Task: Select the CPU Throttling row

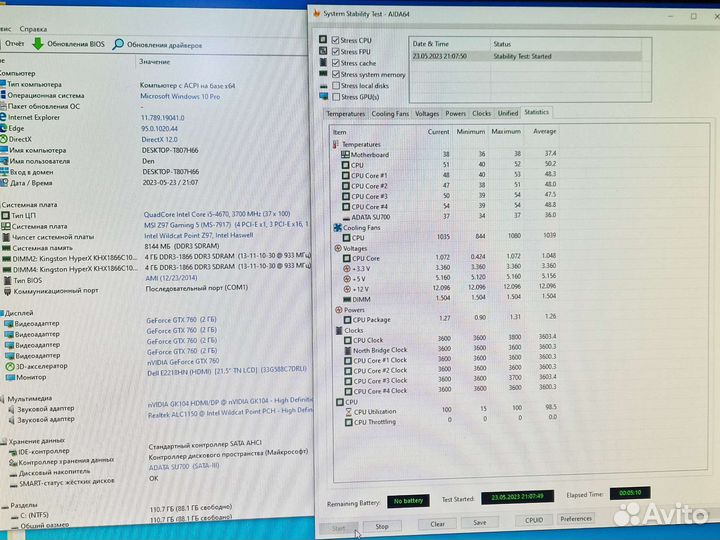Action: coord(445,421)
